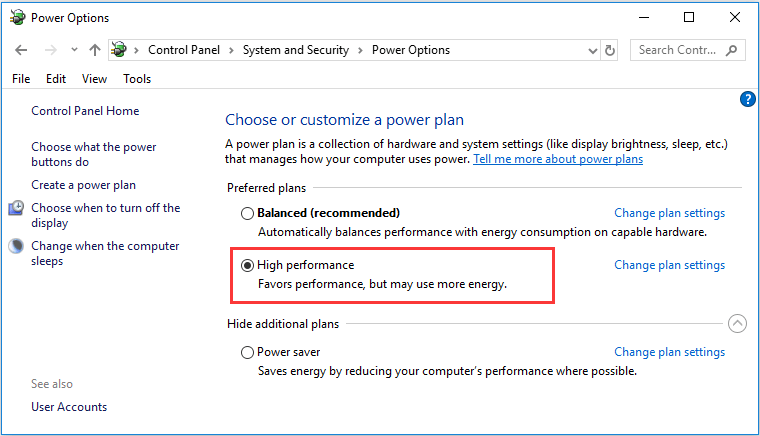Screen dimensions: 760x436
Task: Open the View menu
Action: (95, 78)
